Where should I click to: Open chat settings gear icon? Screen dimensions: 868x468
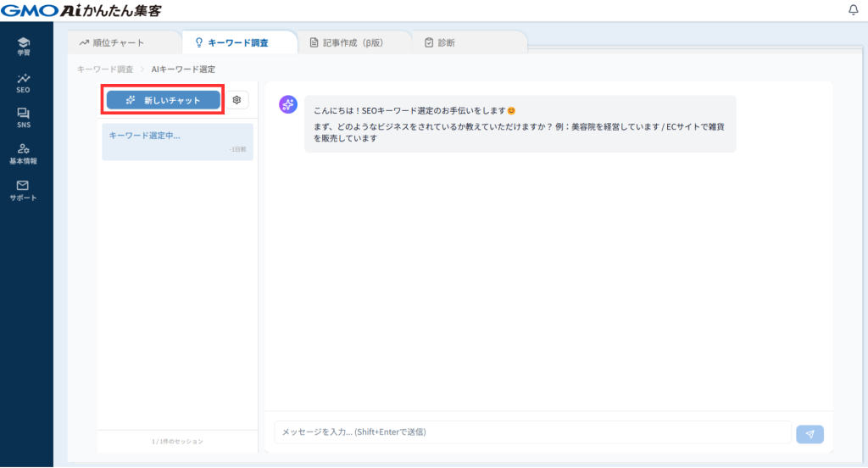tap(237, 100)
